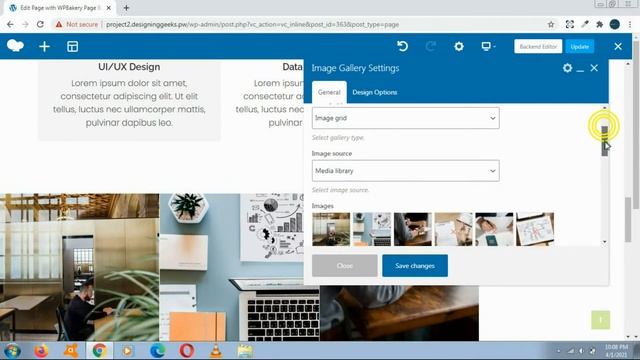This screenshot has width=640, height=360.
Task: Click the settings panel scrollbar thumb
Action: coord(604,141)
